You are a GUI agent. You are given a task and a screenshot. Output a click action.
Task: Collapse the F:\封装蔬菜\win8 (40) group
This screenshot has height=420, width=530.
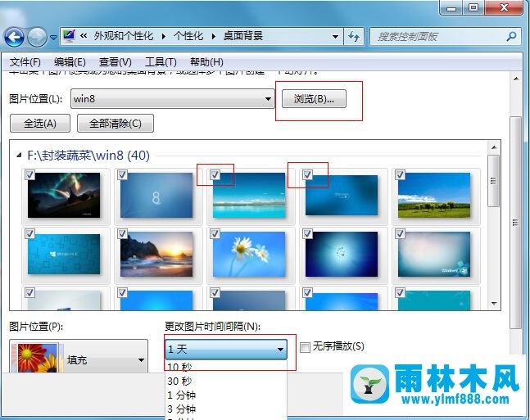tap(20, 155)
